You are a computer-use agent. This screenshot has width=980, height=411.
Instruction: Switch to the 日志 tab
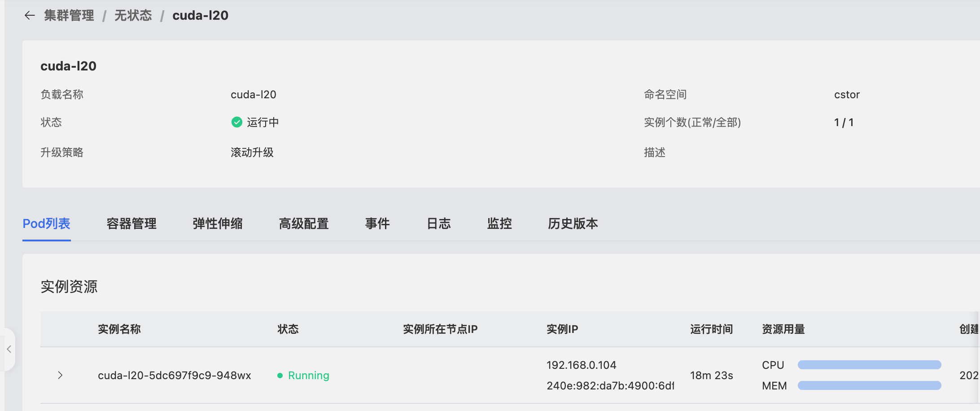pyautogui.click(x=438, y=223)
